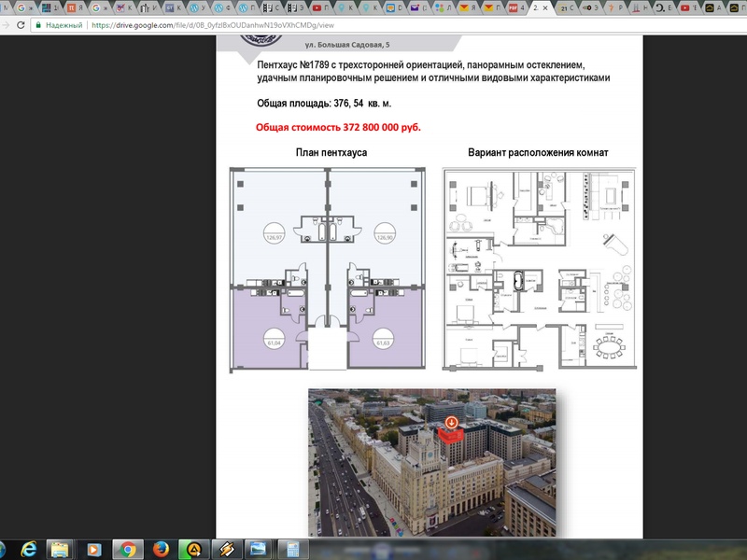The width and height of the screenshot is (747, 560).
Task: Open the calculator icon in taskbar
Action: pos(293,548)
